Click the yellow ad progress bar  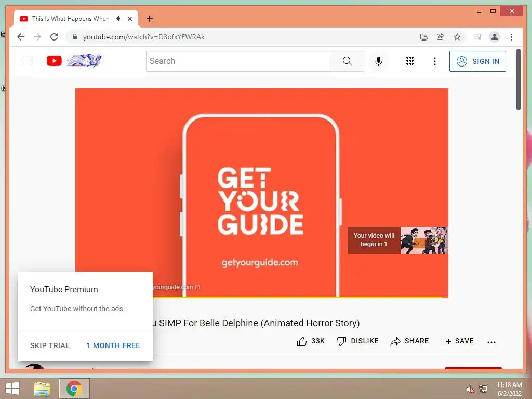(x=297, y=297)
